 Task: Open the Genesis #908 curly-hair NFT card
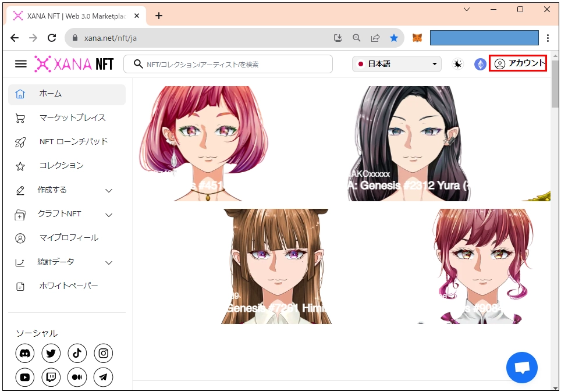pyautogui.click(x=484, y=266)
